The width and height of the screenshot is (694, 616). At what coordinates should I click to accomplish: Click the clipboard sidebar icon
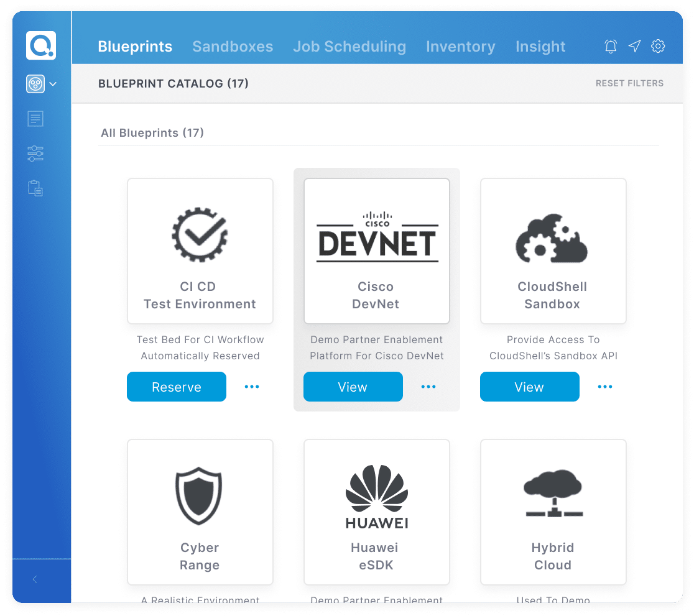point(35,188)
